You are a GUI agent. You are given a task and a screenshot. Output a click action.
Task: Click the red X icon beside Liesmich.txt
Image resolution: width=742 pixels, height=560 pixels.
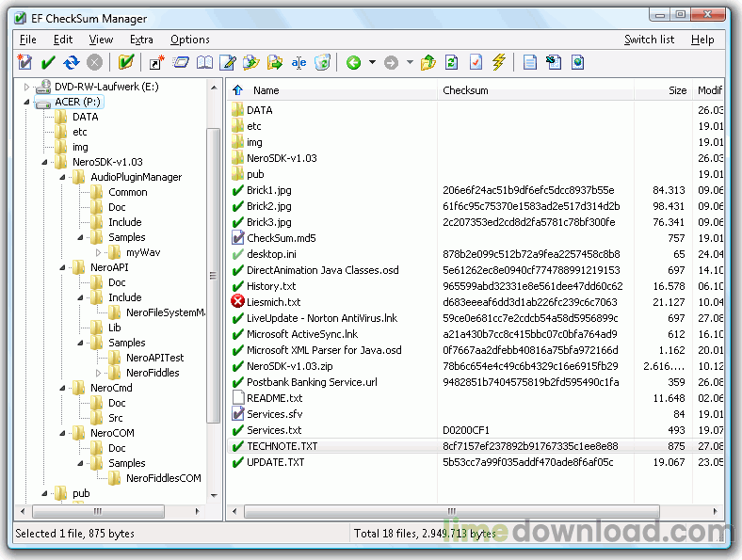[x=237, y=301]
